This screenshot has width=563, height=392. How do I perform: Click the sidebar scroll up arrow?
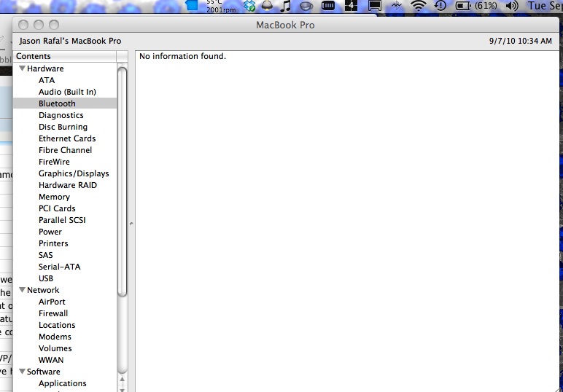[x=122, y=379]
